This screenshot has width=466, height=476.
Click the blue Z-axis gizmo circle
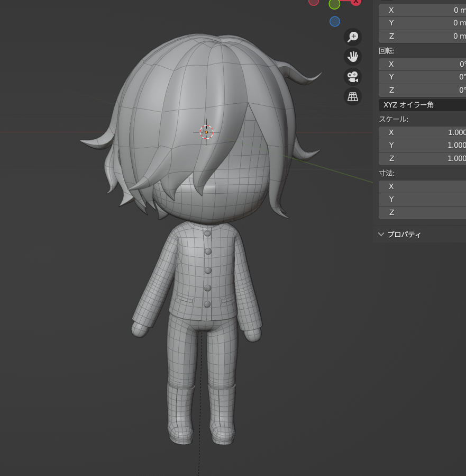pyautogui.click(x=334, y=21)
